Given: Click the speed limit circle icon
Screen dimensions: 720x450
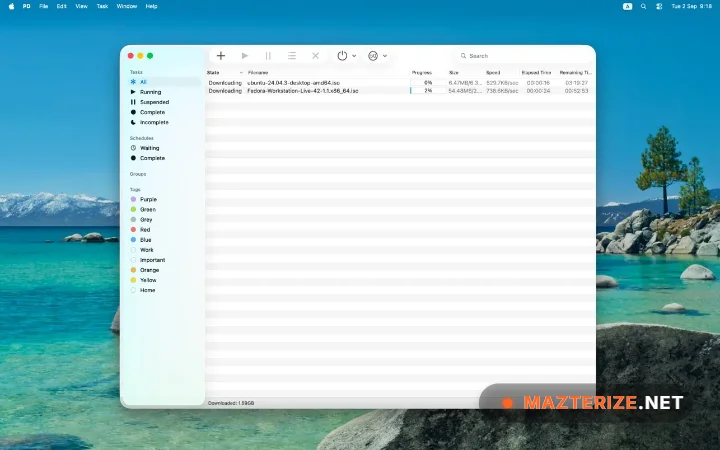Looking at the screenshot, I should [x=373, y=56].
